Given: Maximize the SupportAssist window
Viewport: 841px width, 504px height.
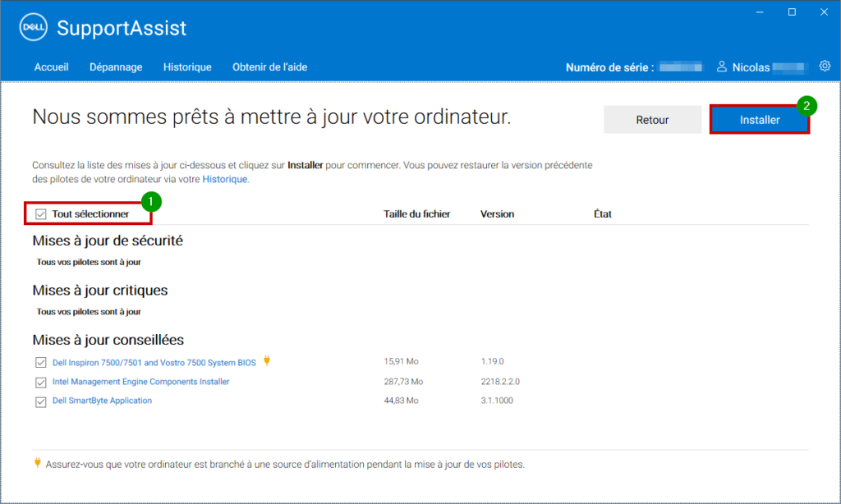Looking at the screenshot, I should [x=792, y=11].
